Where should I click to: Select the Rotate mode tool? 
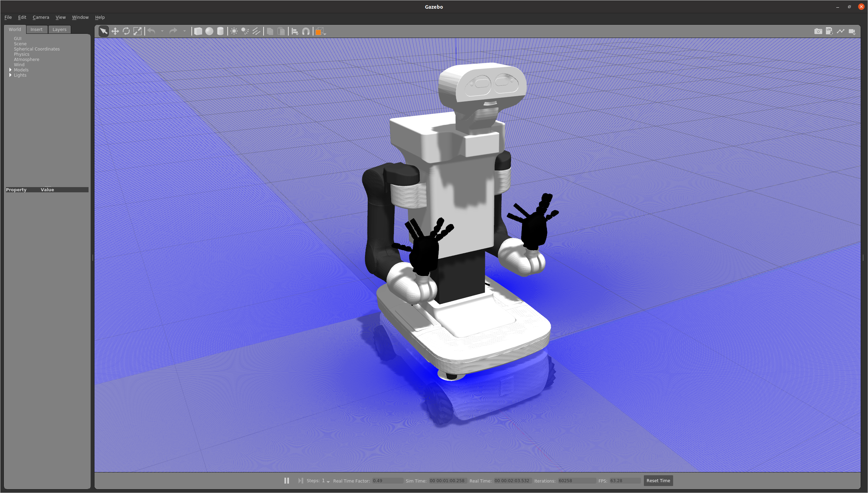[x=126, y=31]
